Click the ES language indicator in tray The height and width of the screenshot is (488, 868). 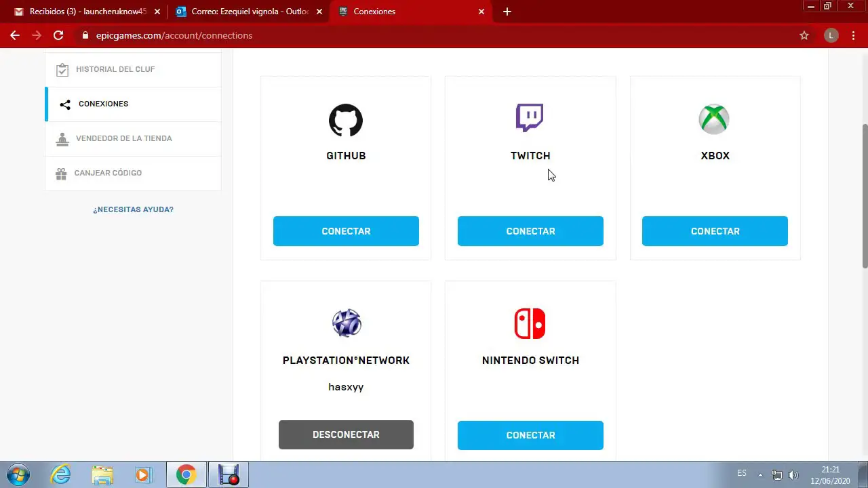click(742, 473)
